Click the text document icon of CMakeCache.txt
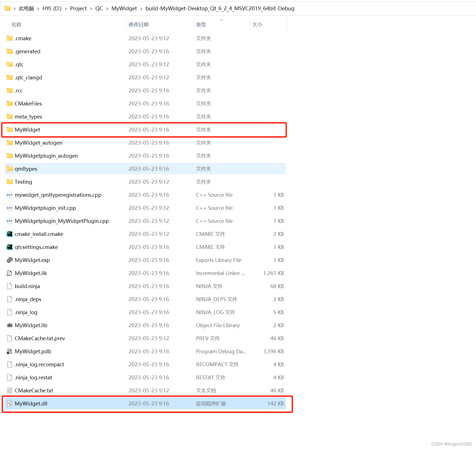The image size is (476, 449). click(9, 390)
